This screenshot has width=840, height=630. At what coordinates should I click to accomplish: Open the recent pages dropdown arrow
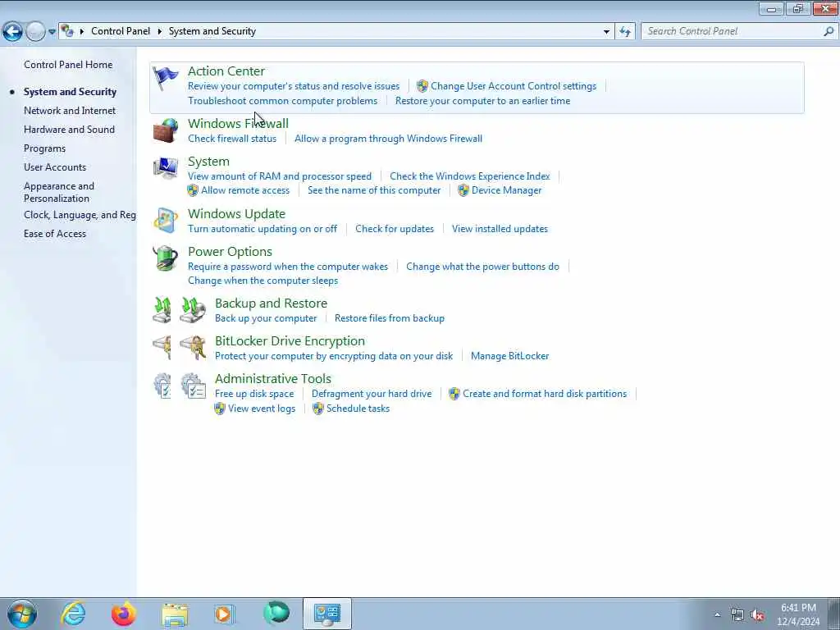[52, 32]
